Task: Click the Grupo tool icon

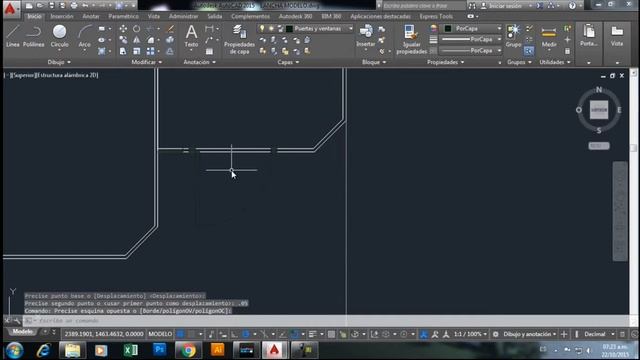Action: [x=513, y=36]
